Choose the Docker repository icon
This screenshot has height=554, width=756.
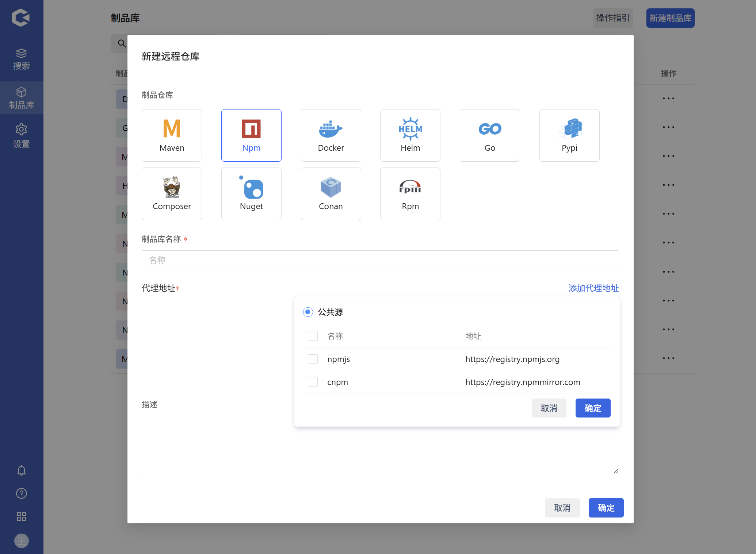point(331,135)
